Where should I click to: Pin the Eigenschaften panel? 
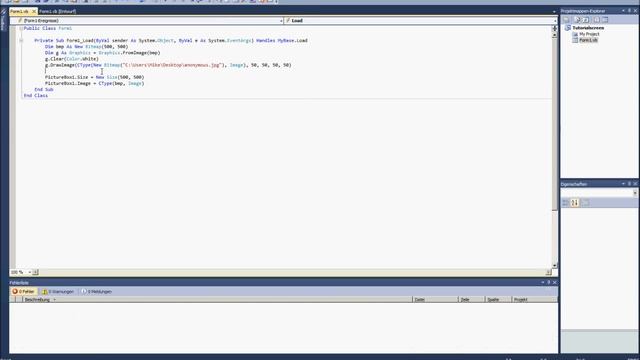coord(629,184)
